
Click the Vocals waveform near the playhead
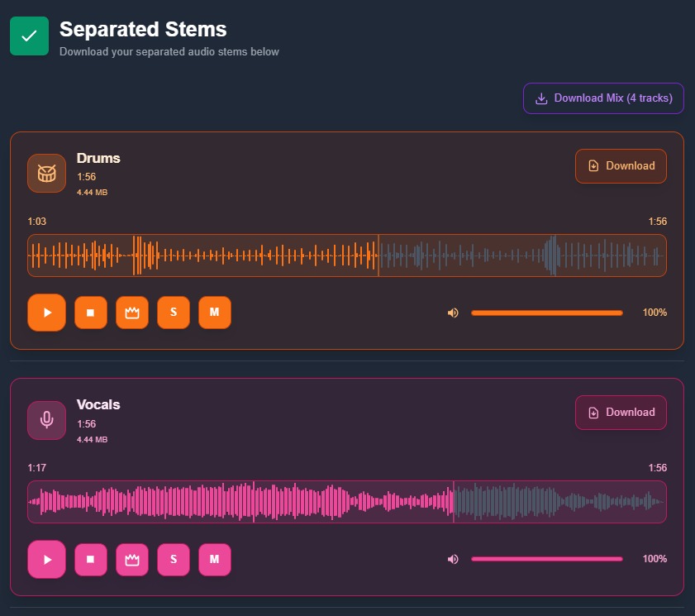[x=455, y=502]
